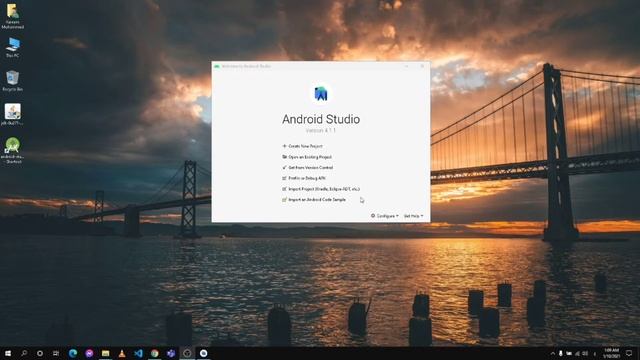Open taskbar Search magnifier

click(x=24, y=353)
